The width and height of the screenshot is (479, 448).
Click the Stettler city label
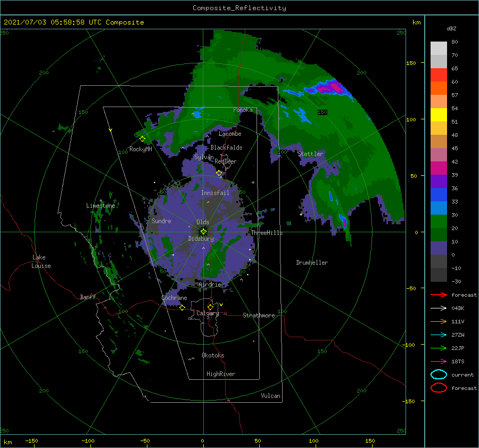coord(310,154)
